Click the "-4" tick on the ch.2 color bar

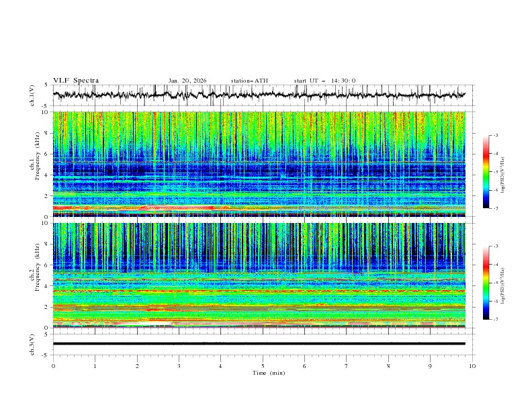point(495,265)
